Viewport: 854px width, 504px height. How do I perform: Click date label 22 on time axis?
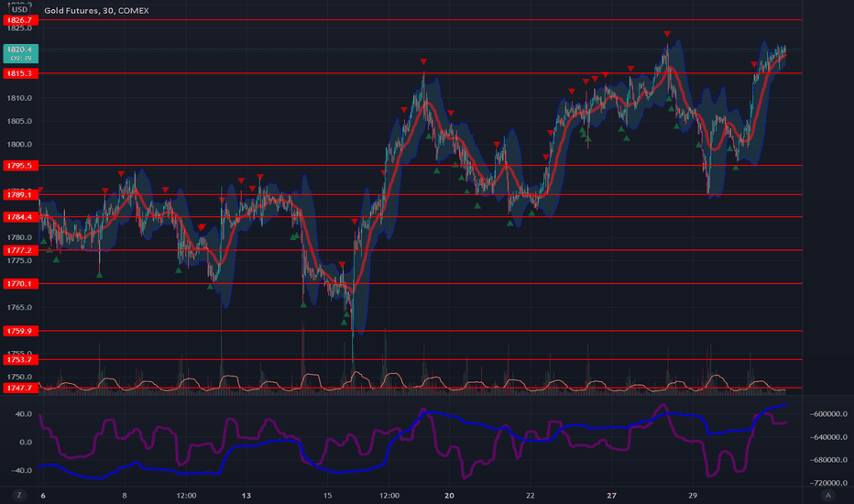click(x=531, y=495)
